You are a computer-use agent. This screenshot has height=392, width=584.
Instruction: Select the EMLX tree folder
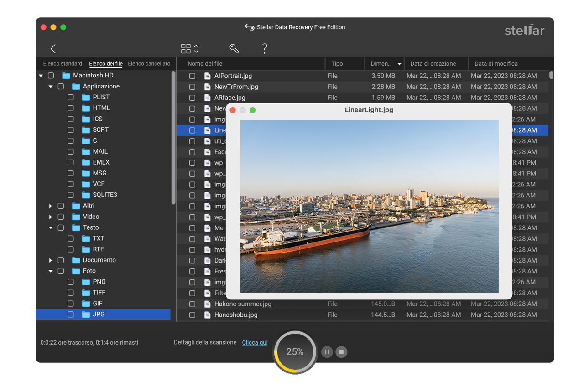pos(101,162)
